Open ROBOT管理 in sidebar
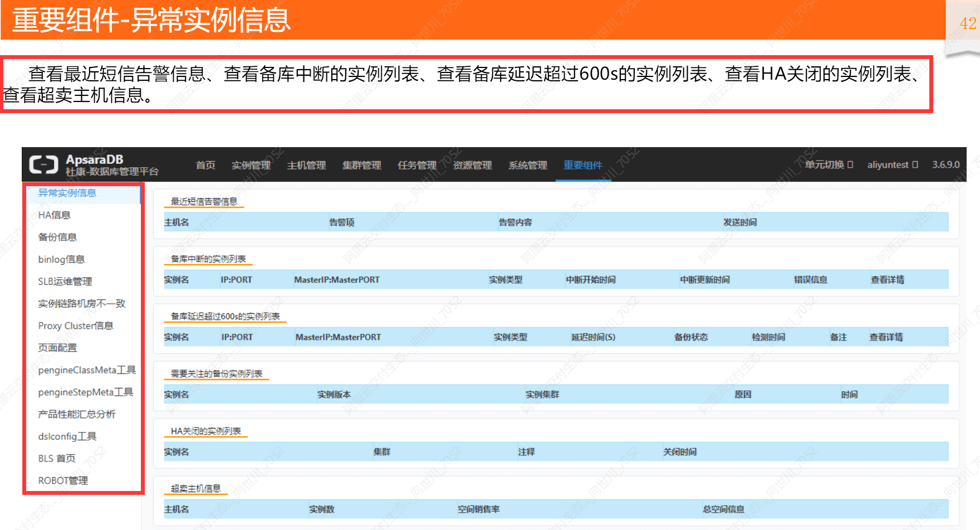This screenshot has height=530, width=980. click(63, 480)
